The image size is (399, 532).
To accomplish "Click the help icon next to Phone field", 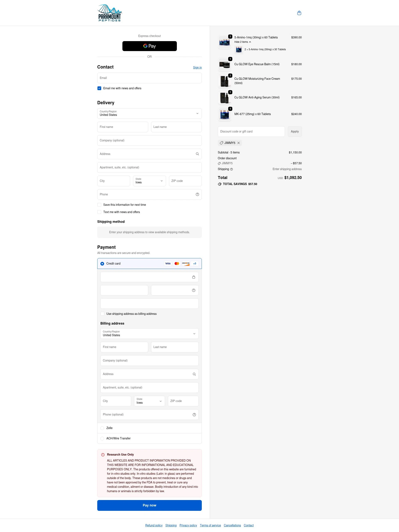I will point(197,194).
